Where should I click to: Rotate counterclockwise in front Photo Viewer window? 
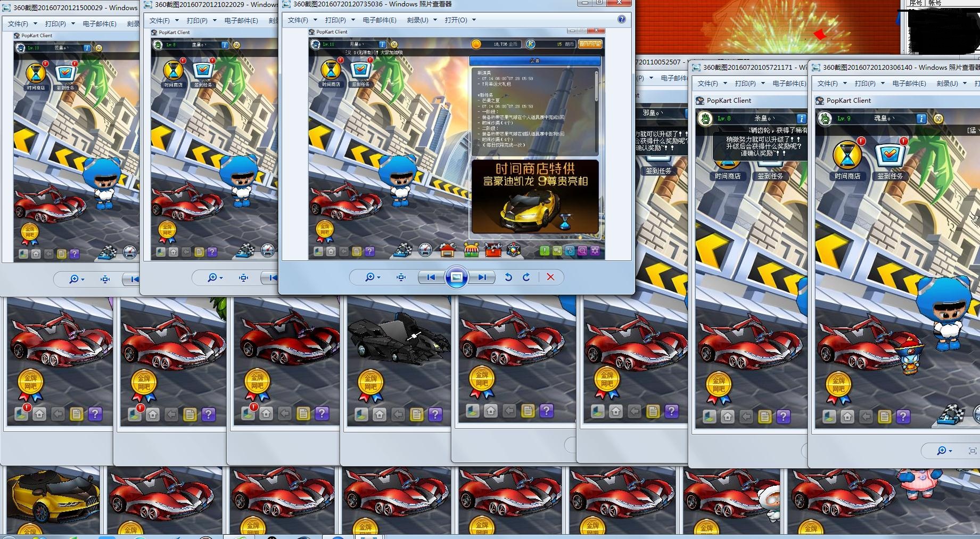[508, 277]
